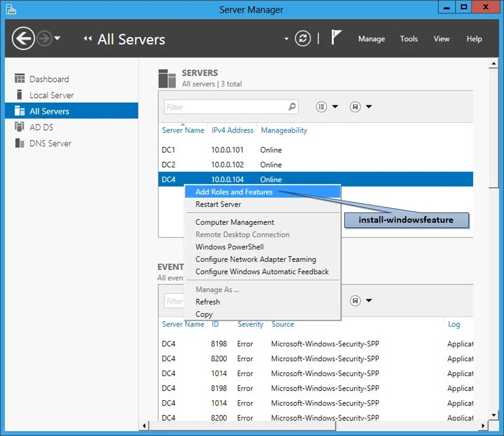Select the DC4 server row

pyautogui.click(x=315, y=179)
